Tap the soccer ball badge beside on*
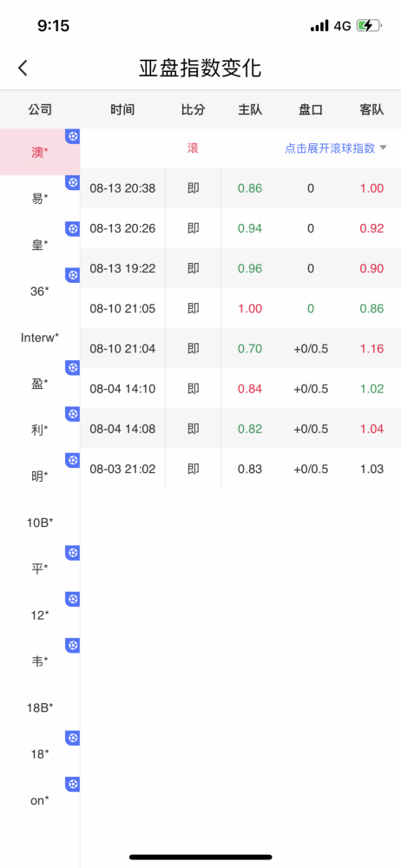The height and width of the screenshot is (868, 401). point(73,784)
